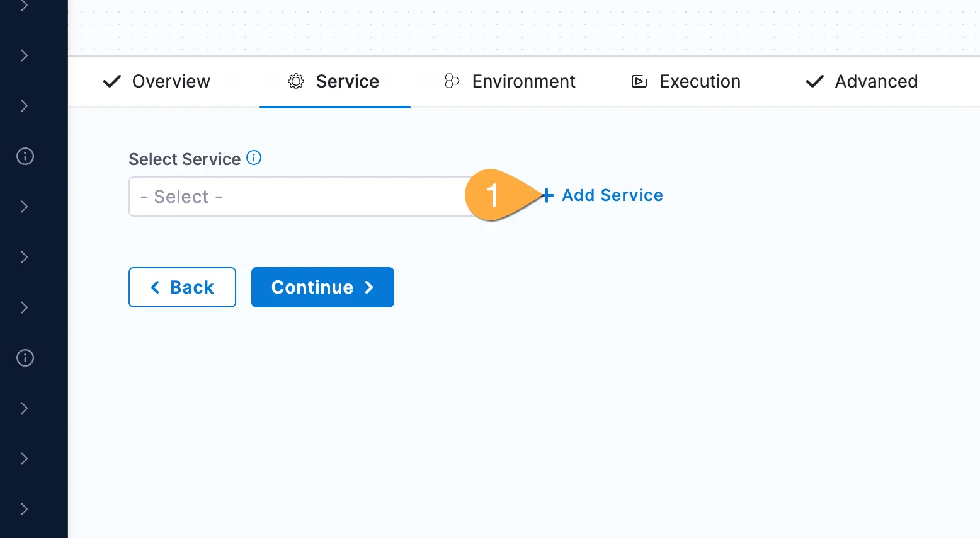The image size is (980, 538).
Task: Click the lower info circle in the sidebar
Action: [x=25, y=358]
